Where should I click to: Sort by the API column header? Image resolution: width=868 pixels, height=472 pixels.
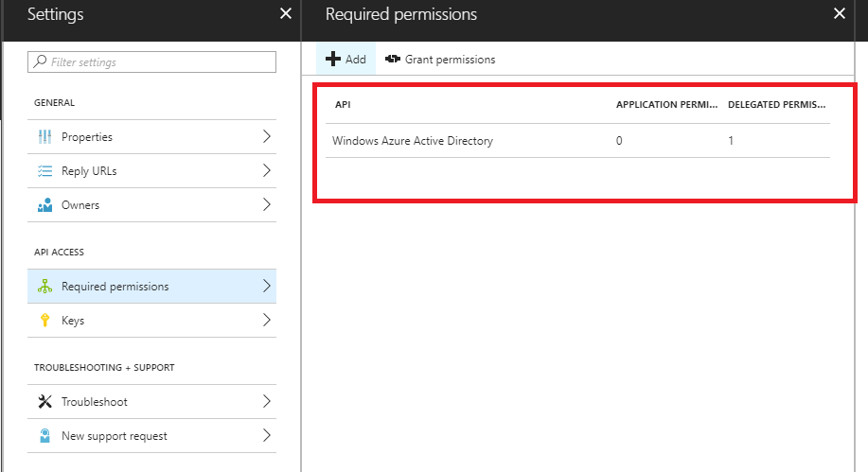[343, 104]
